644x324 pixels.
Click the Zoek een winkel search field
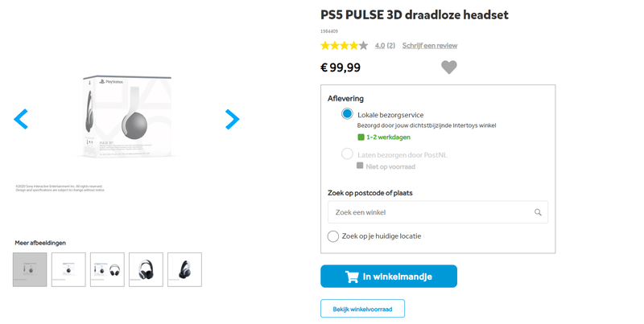click(431, 212)
